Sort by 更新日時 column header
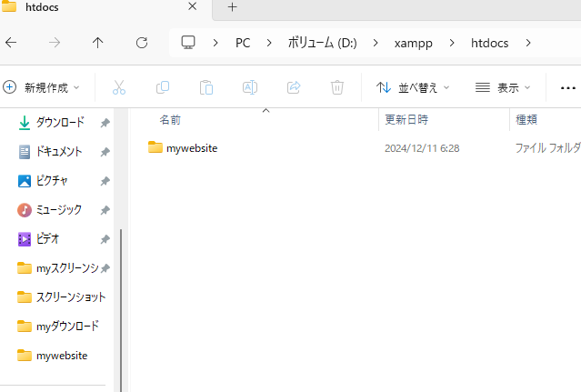 (406, 119)
